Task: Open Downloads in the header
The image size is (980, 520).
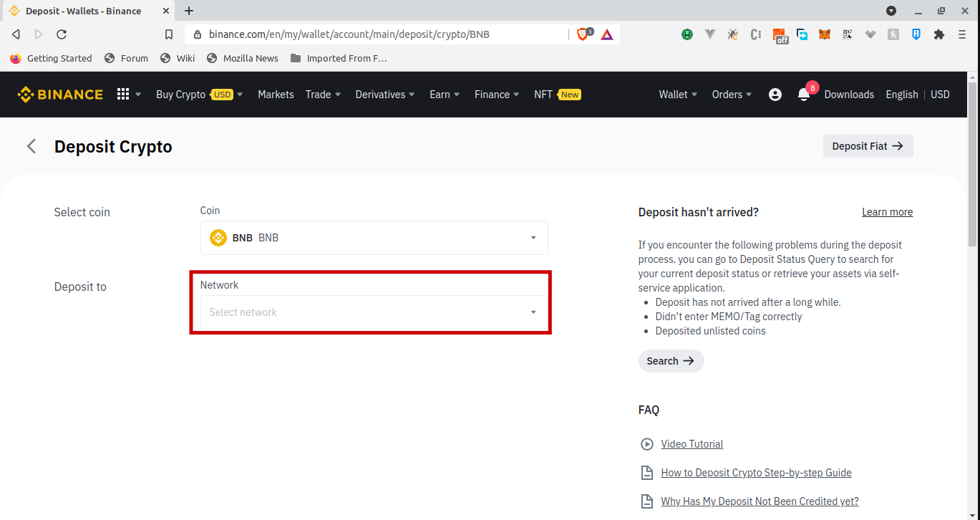Action: coord(849,95)
